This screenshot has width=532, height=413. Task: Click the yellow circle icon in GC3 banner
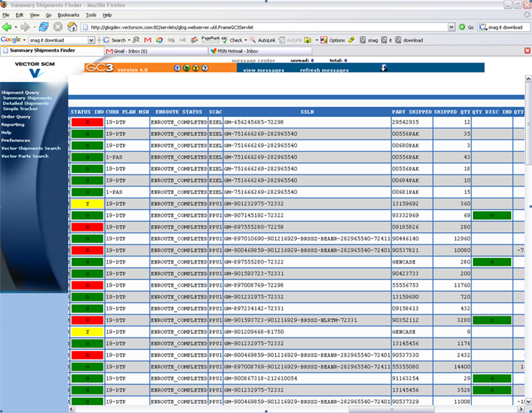[196, 68]
